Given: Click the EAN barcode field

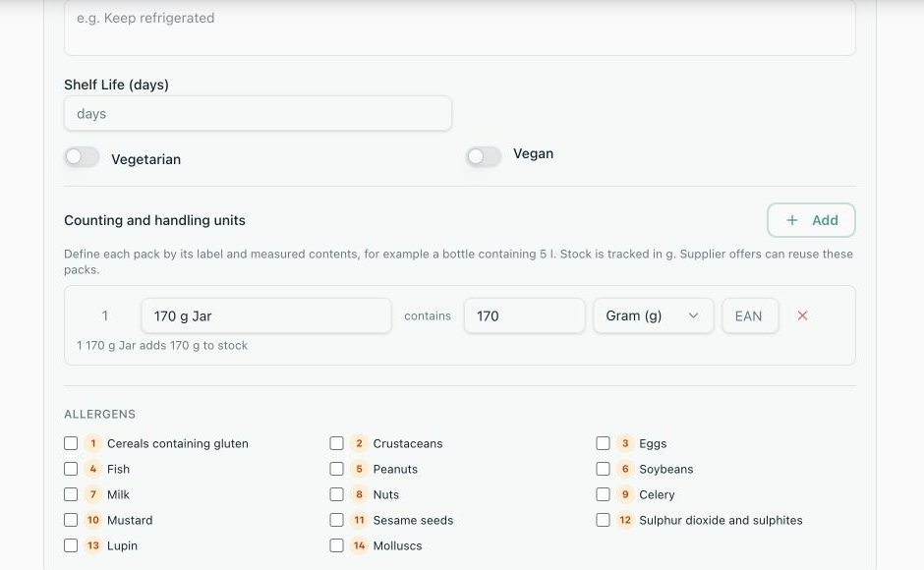Looking at the screenshot, I should [x=750, y=315].
